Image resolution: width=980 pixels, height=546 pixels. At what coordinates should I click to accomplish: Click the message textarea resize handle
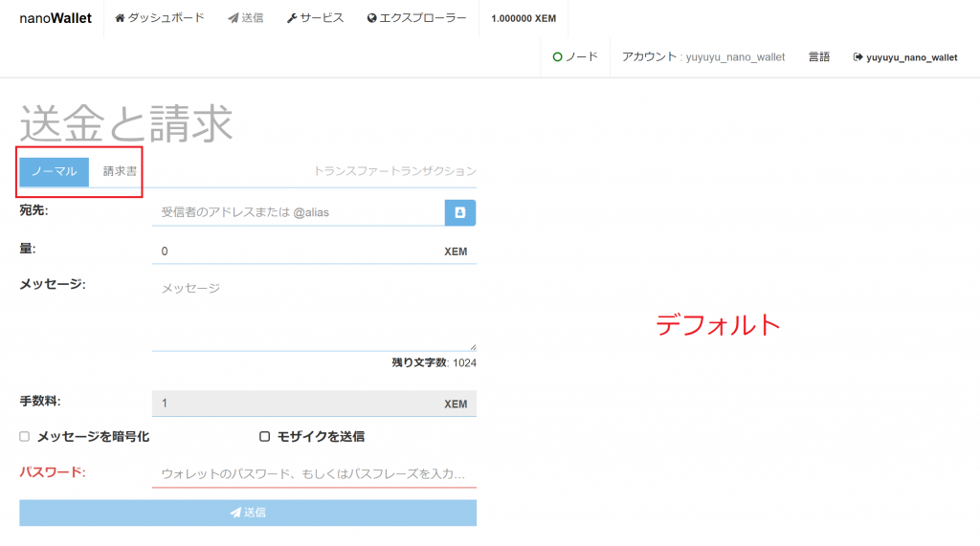[x=473, y=347]
